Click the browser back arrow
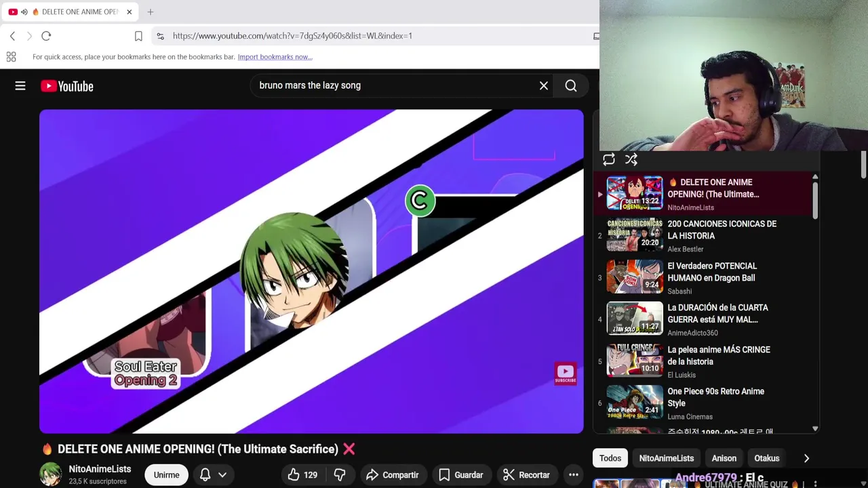The width and height of the screenshot is (868, 488). pyautogui.click(x=12, y=36)
